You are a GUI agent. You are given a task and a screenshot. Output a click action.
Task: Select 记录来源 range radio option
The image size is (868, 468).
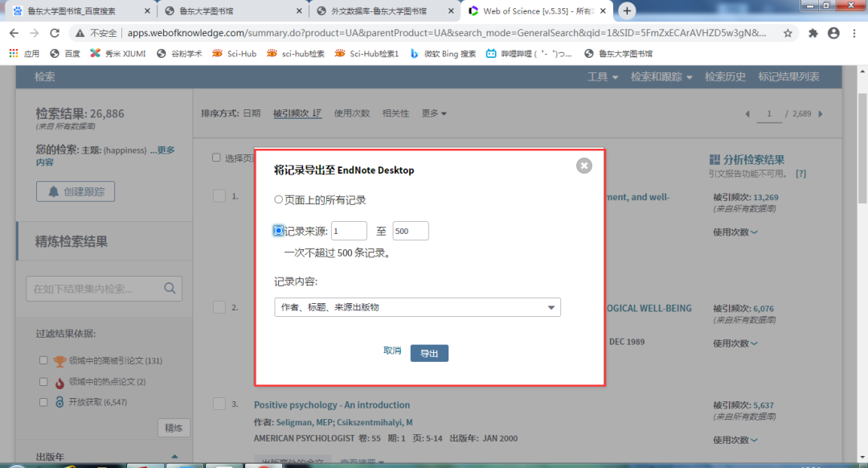click(278, 231)
